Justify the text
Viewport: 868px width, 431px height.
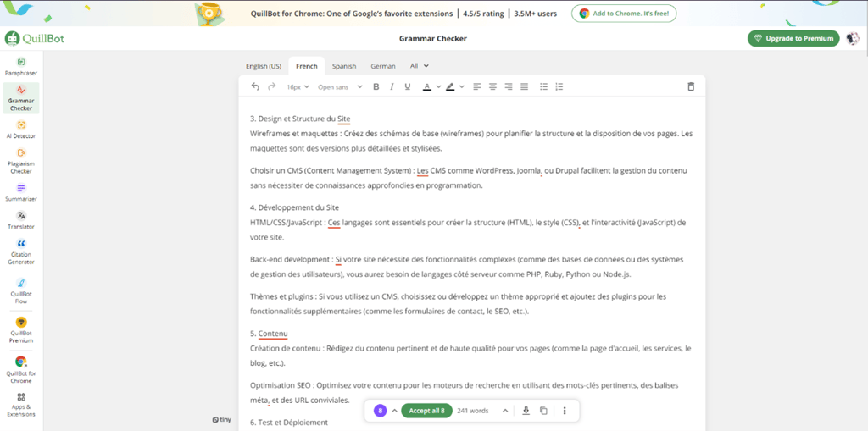point(524,87)
